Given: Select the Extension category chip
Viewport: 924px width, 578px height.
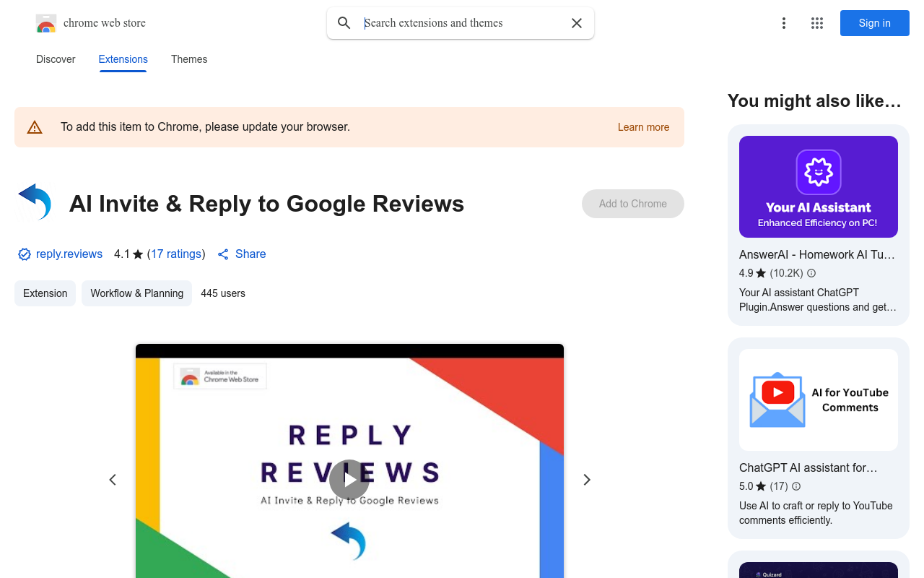Looking at the screenshot, I should [x=45, y=293].
